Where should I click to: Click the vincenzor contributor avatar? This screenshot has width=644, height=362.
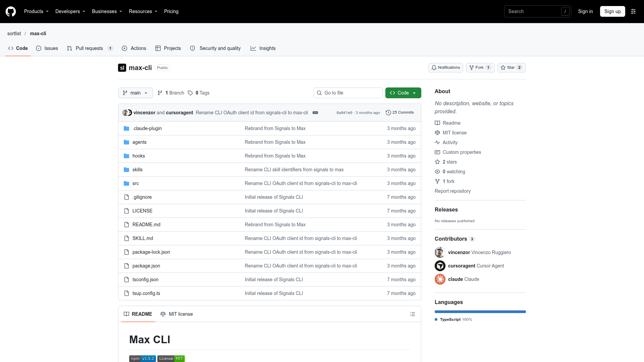tap(440, 252)
